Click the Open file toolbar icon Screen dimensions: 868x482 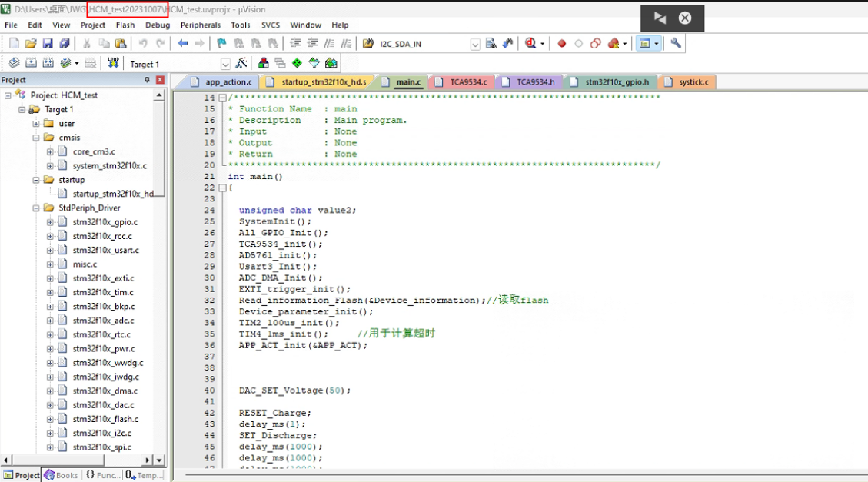[31, 44]
